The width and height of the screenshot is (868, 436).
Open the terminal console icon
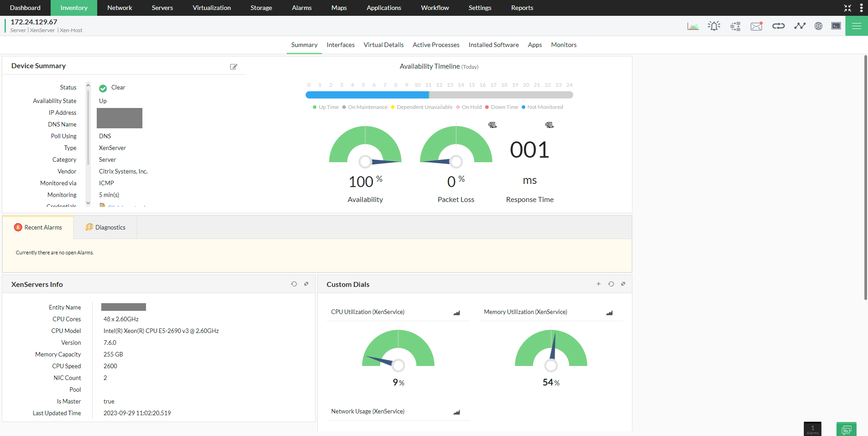(x=837, y=26)
